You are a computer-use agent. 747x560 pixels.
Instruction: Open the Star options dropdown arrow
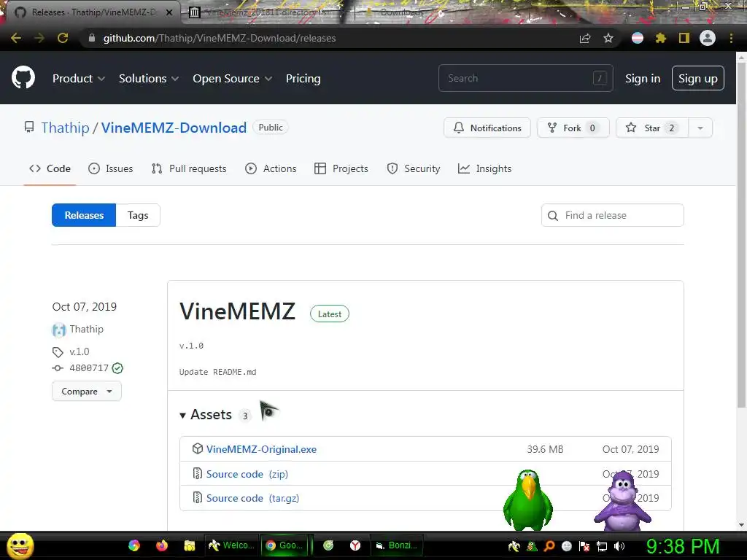700,128
